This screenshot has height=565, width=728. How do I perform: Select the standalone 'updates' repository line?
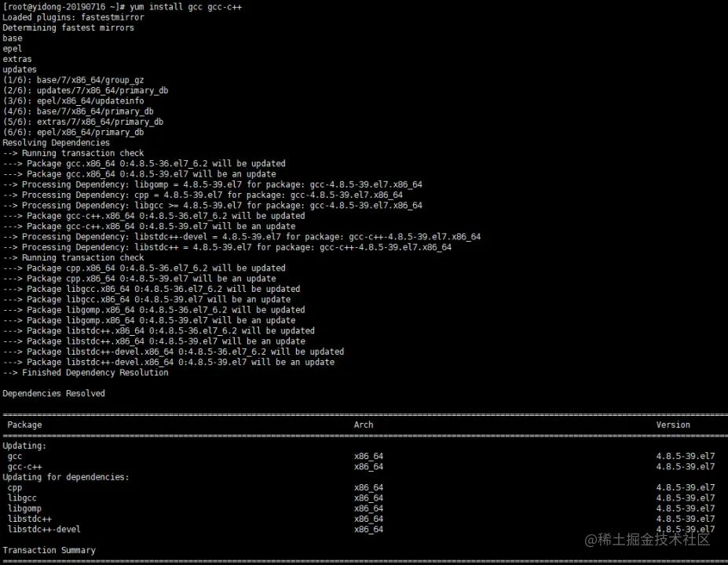click(x=20, y=70)
